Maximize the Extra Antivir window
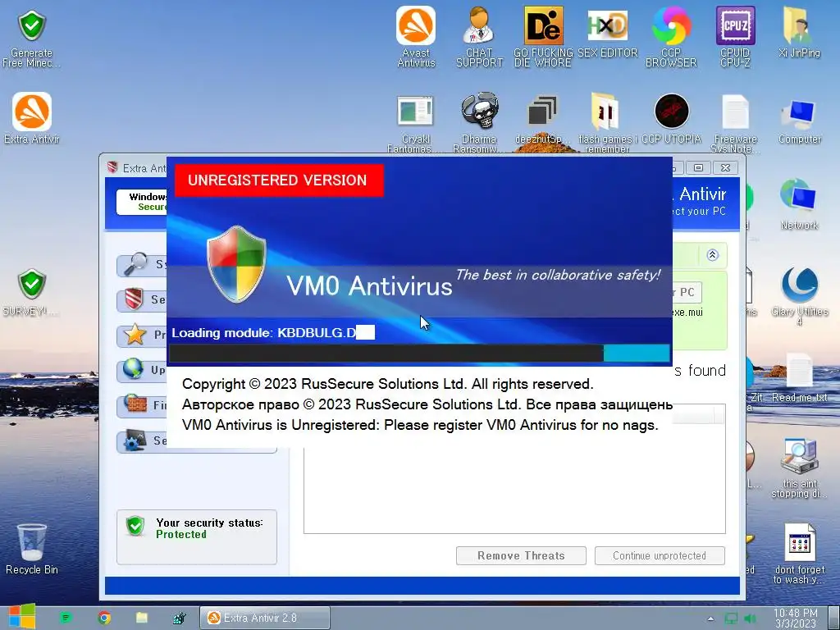Screen dimensions: 840x630 click(x=698, y=167)
